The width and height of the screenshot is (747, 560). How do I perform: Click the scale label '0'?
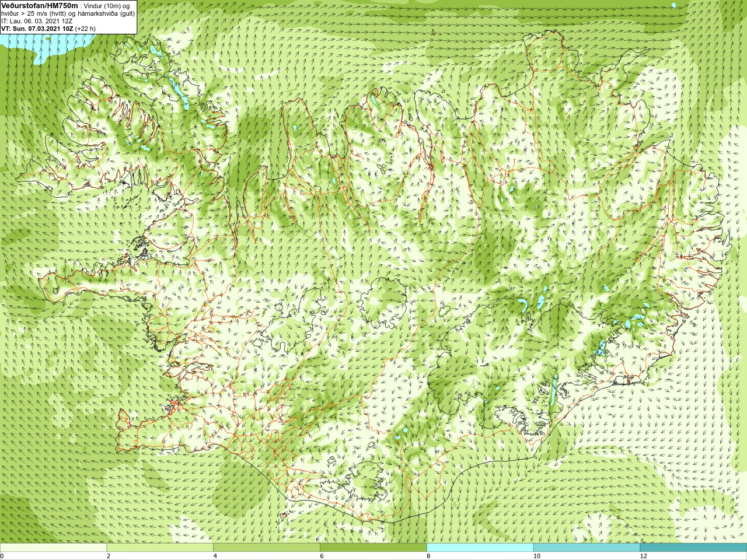(2, 556)
